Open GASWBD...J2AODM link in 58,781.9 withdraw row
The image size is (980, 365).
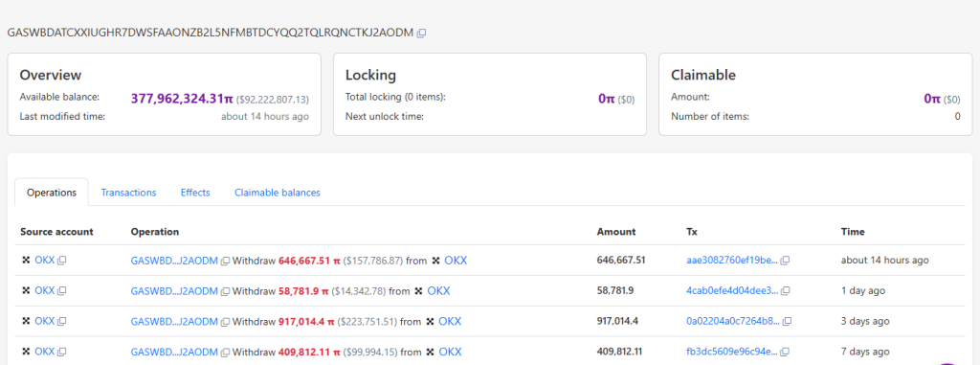(174, 291)
